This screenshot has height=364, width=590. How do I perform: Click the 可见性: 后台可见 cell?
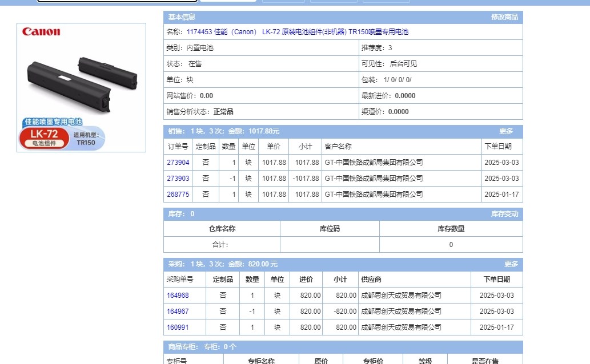[441, 64]
